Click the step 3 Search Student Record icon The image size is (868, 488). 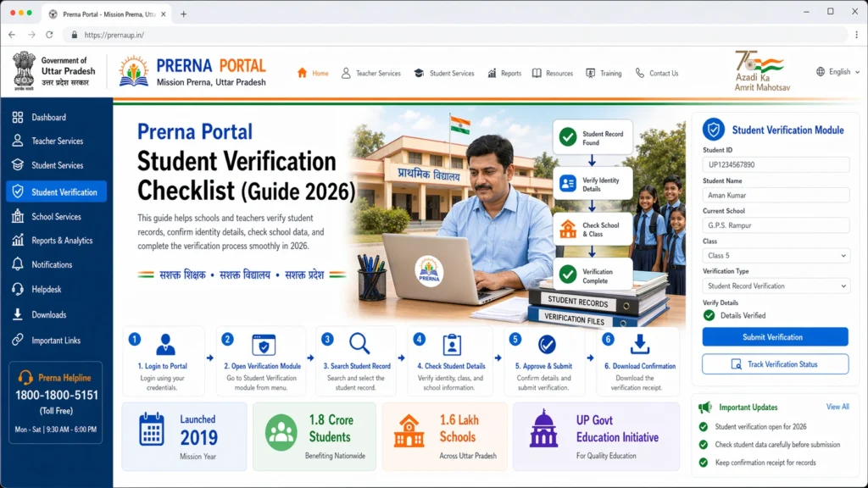[x=359, y=344]
